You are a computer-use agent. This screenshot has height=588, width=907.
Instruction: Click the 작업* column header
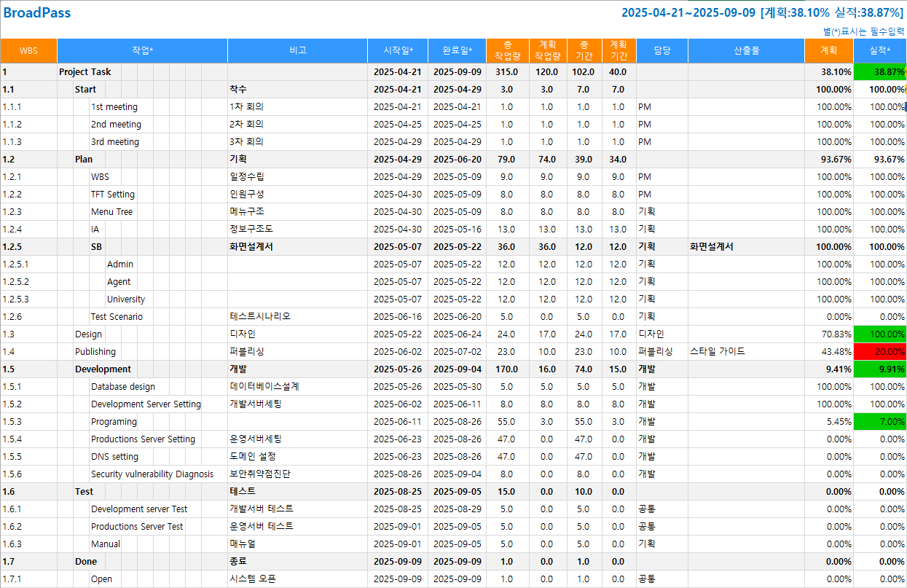click(x=142, y=51)
